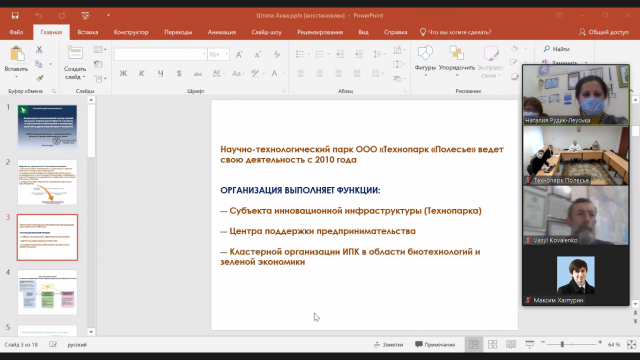Open slide section dropdown

[100, 78]
